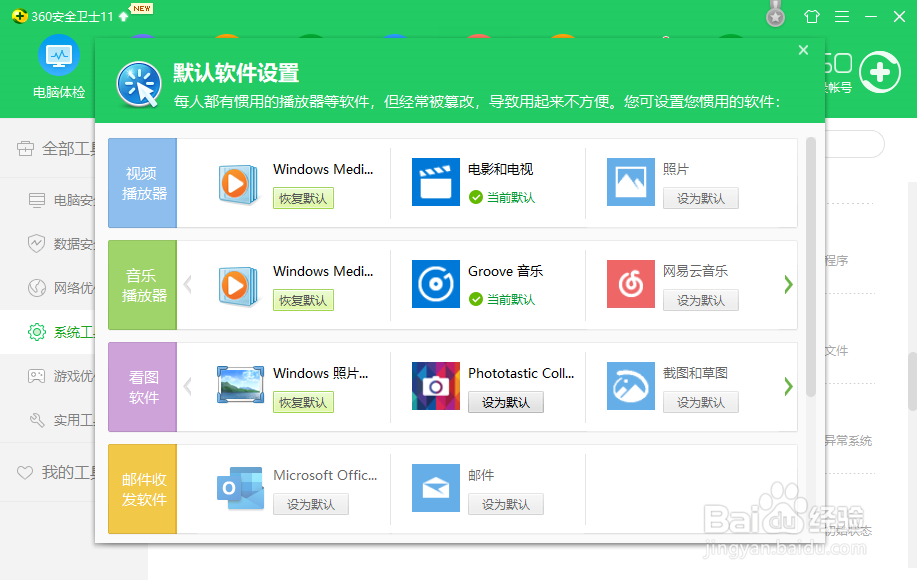This screenshot has width=917, height=580.
Task: Click the 邮件 app icon
Action: [x=435, y=488]
